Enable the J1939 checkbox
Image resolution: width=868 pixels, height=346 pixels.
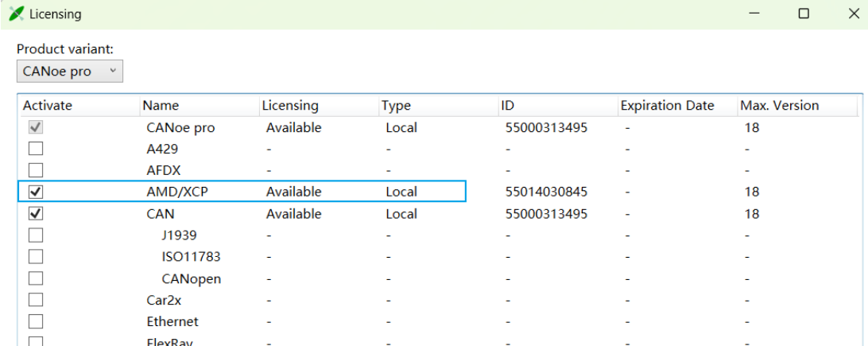[x=36, y=235]
